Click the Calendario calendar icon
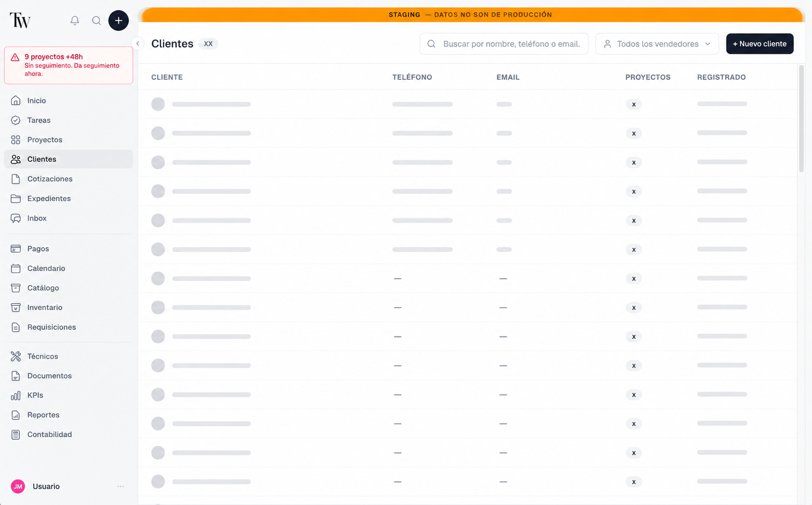 (16, 268)
